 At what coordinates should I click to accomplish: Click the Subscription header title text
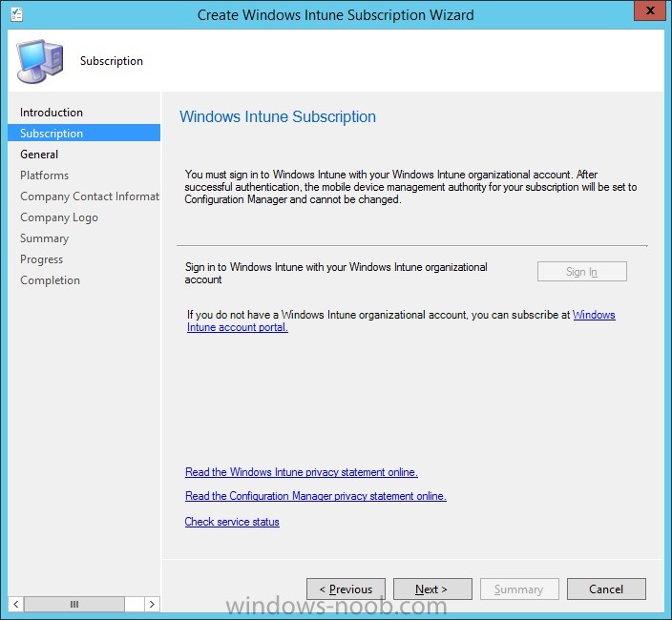click(112, 61)
